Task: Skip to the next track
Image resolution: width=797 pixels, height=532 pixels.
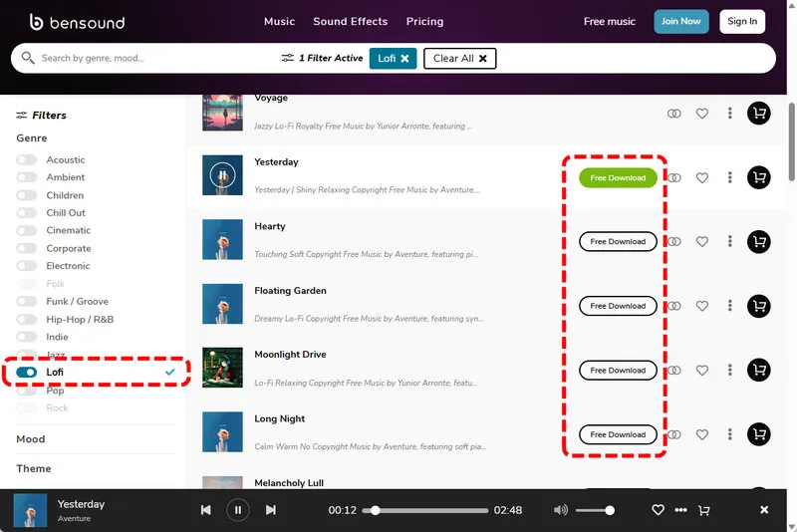Action: coord(270,510)
